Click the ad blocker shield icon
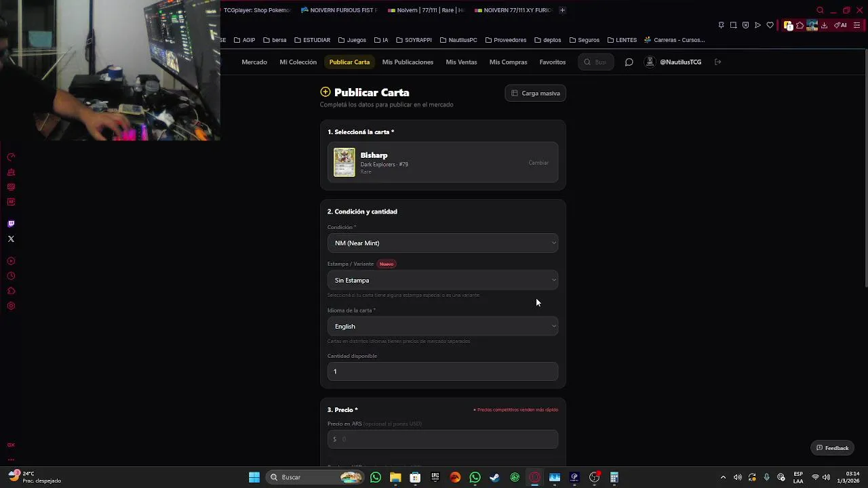Image resolution: width=868 pixels, height=488 pixels. [745, 25]
